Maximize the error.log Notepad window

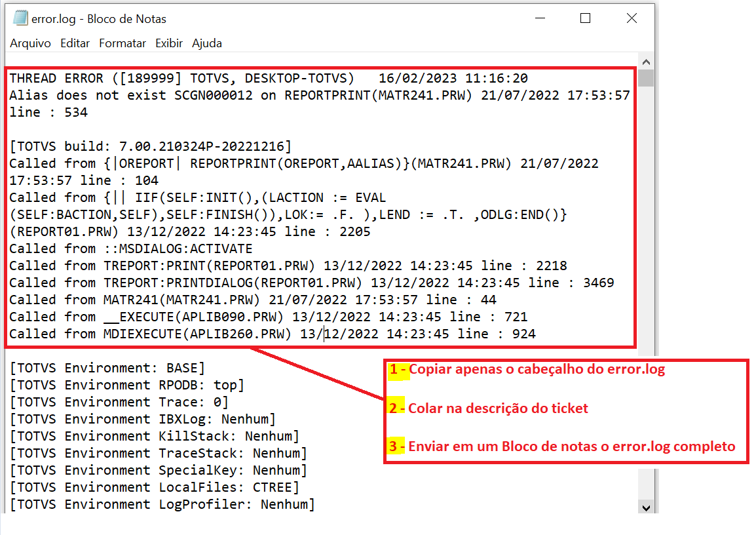tap(585, 18)
